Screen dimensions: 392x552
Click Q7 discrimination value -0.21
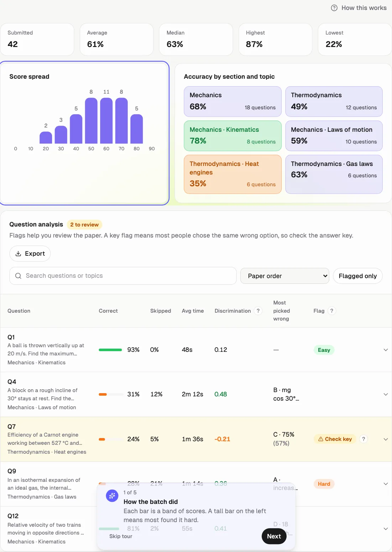pyautogui.click(x=223, y=439)
